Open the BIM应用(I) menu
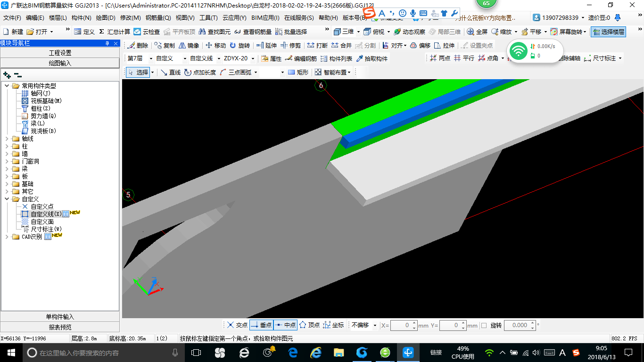 tap(265, 18)
